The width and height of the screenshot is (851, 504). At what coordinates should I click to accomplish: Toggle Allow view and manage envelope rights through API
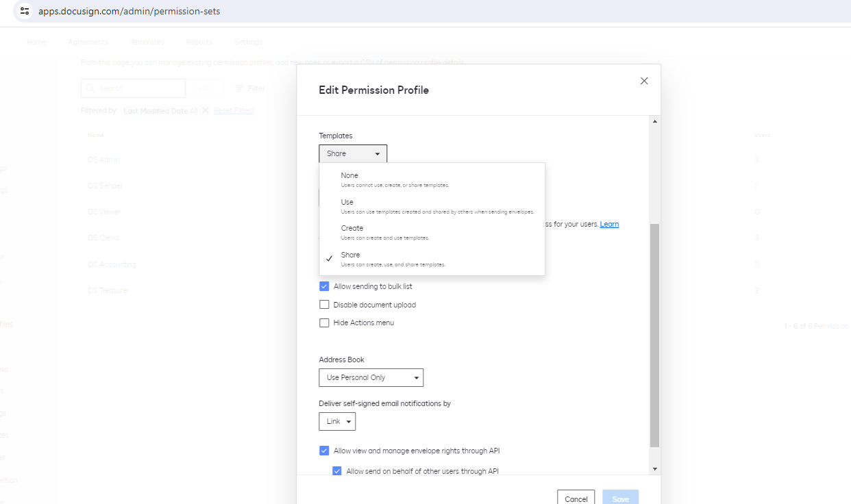click(x=324, y=451)
